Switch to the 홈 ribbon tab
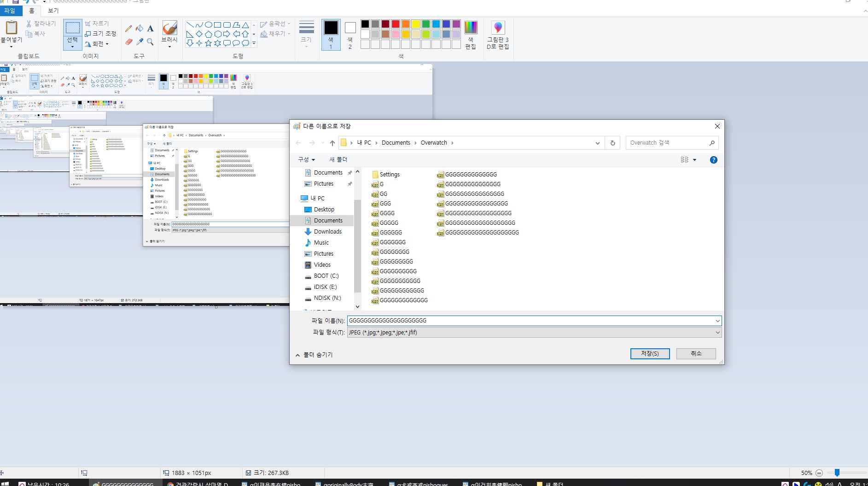868x486 pixels. point(32,11)
